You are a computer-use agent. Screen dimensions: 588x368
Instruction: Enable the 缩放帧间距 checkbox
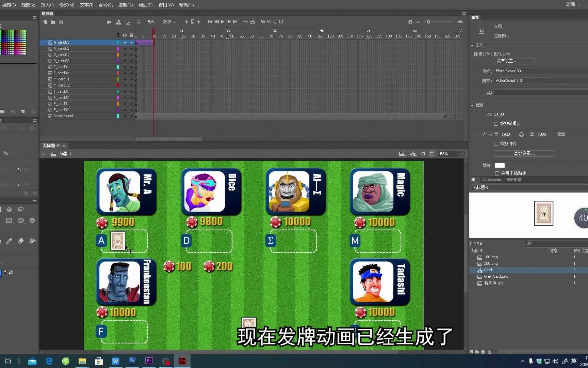click(496, 123)
